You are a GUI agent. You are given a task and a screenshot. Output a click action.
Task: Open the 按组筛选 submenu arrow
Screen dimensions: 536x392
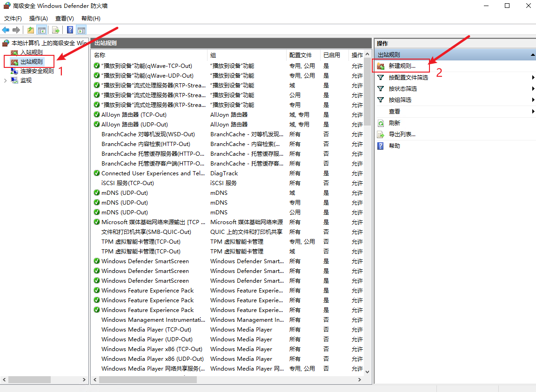coord(533,100)
